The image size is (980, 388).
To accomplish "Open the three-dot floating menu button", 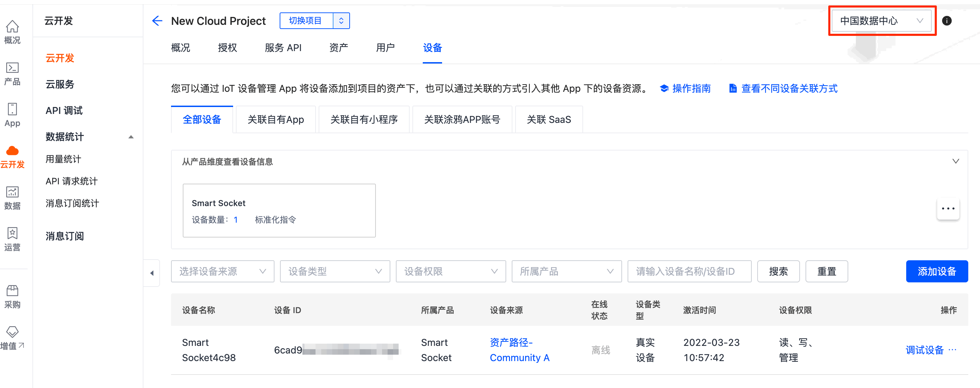I will (x=948, y=208).
